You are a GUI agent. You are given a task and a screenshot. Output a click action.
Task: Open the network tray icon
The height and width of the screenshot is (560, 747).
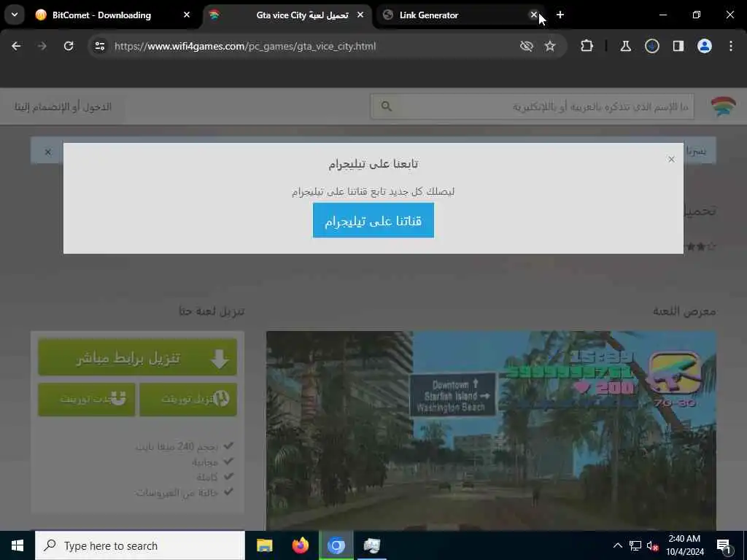(635, 545)
